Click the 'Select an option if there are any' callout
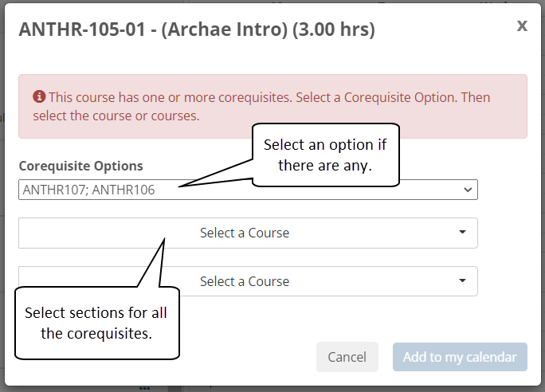The height and width of the screenshot is (392, 545). click(324, 155)
